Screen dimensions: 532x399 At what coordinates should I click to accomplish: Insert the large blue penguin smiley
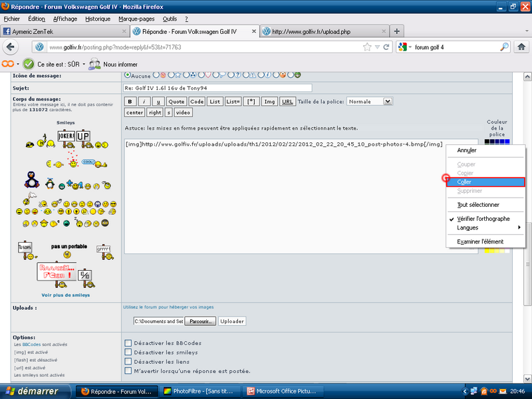(x=31, y=180)
